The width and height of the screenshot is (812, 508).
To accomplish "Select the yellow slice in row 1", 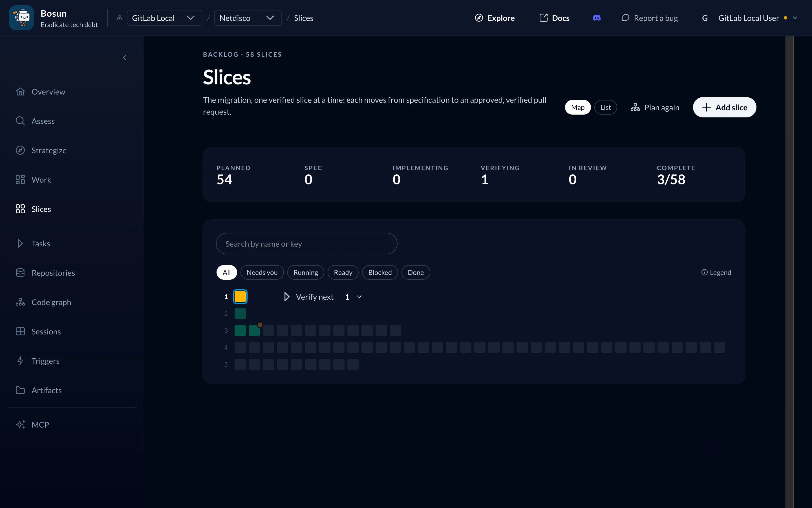I will [x=240, y=297].
